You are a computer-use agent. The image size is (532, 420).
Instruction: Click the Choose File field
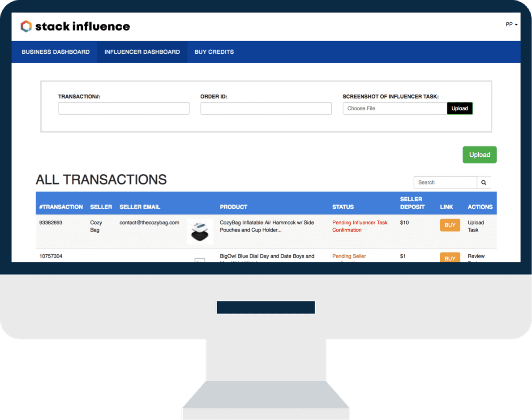pos(395,108)
